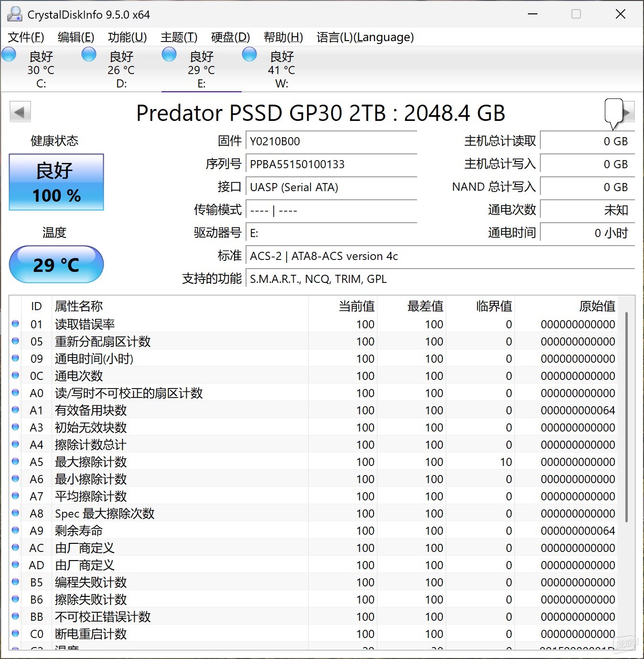644x659 pixels.
Task: Click status dot for attribute A1 有效备用块数
Action: pyautogui.click(x=15, y=410)
